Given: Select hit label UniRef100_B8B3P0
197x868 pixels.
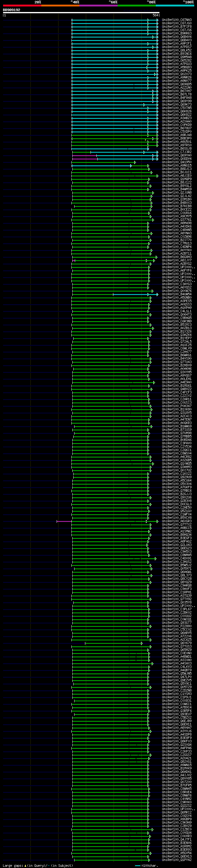Looking at the screenshot, I should [x=177, y=139].
